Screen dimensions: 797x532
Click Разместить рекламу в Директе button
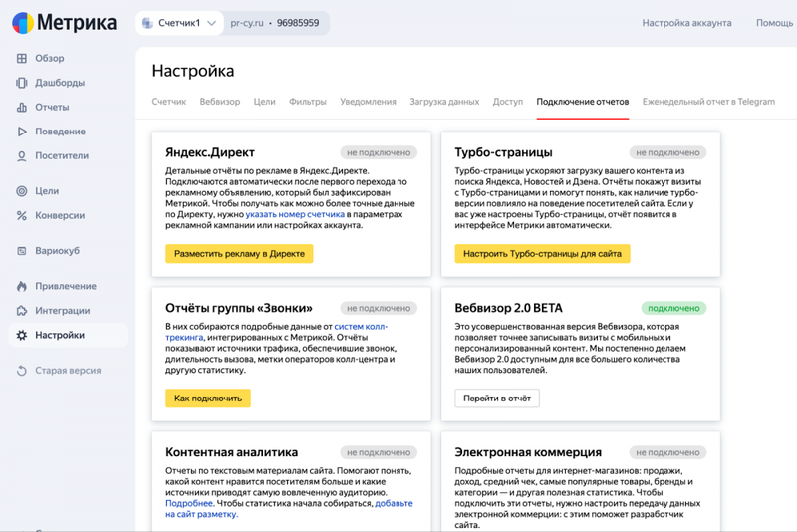tap(239, 254)
